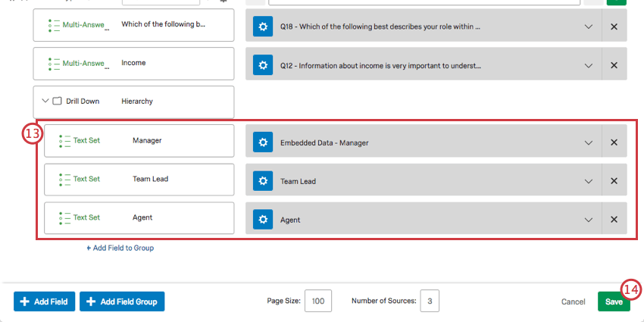Open gear settings for Embedded Data - Manager
This screenshot has width=644, height=322.
pyautogui.click(x=263, y=142)
